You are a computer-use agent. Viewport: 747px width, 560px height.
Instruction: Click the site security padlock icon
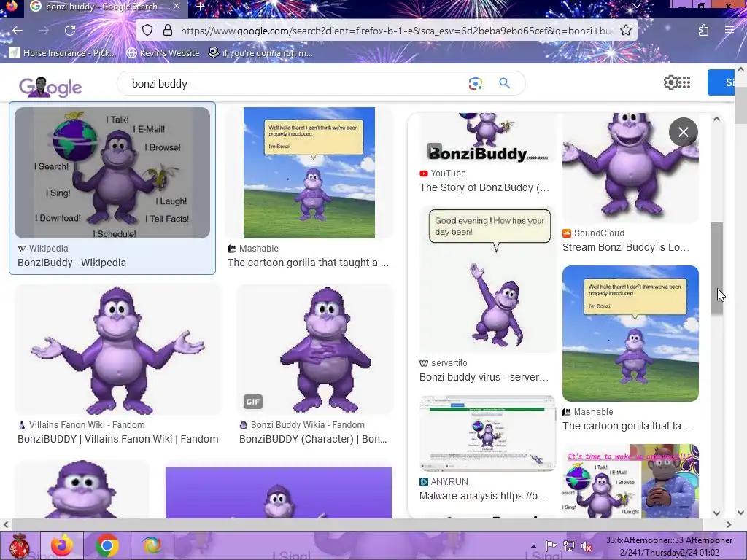tap(167, 31)
